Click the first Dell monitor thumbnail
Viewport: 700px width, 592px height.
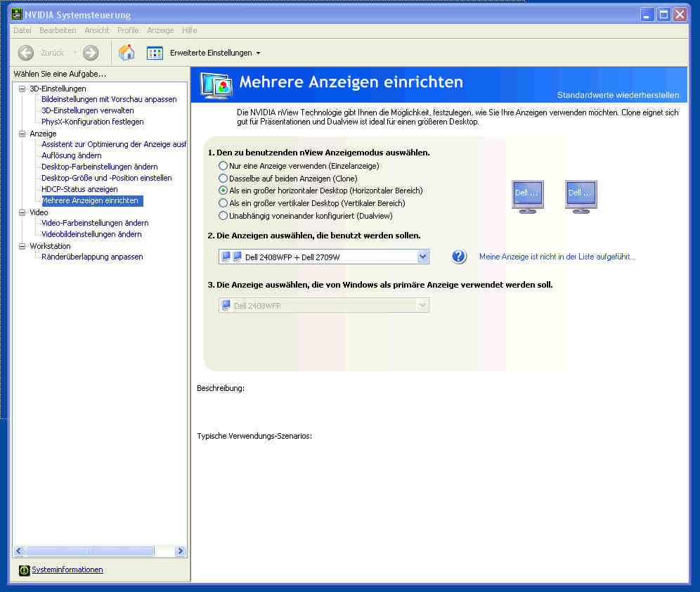(527, 196)
